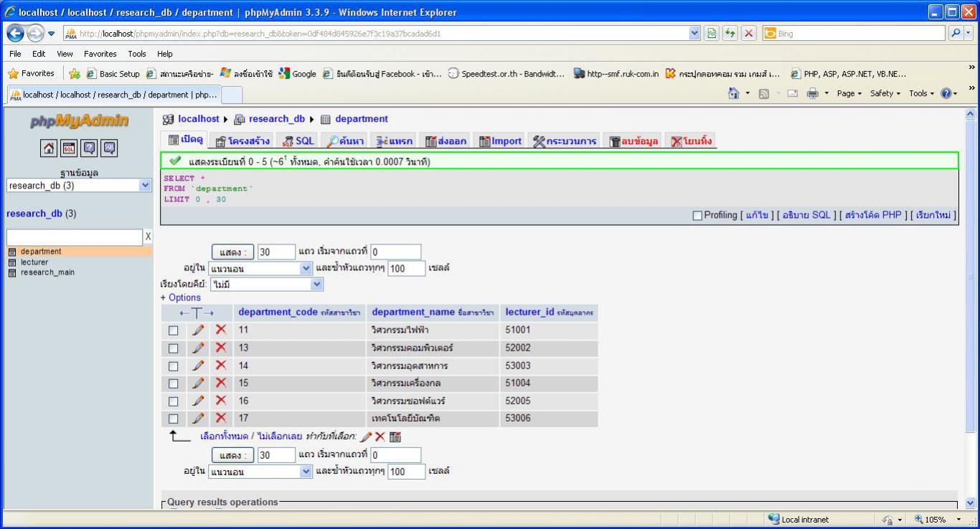This screenshot has width=980, height=529.
Task: Click the upper rows-count field showing 30
Action: point(276,252)
